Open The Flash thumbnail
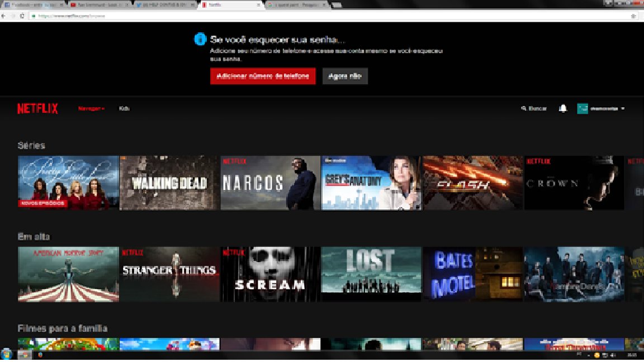This screenshot has width=644, height=362. [473, 183]
